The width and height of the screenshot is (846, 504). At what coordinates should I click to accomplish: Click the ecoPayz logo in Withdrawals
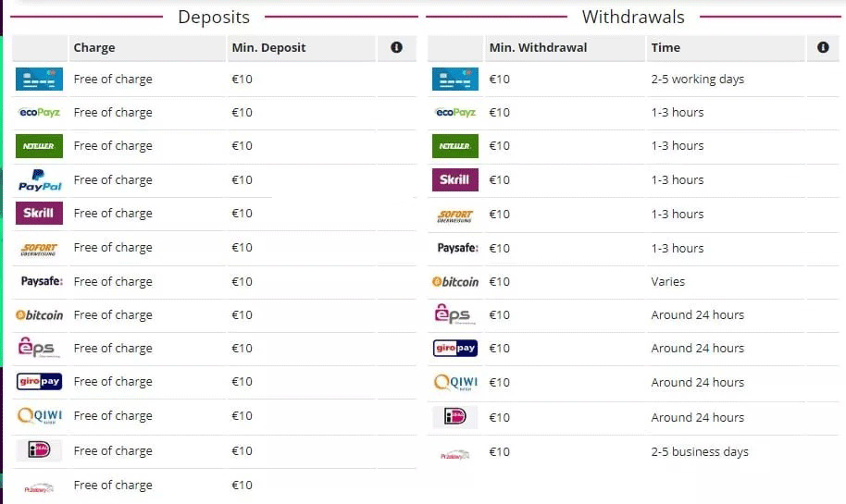click(x=454, y=112)
